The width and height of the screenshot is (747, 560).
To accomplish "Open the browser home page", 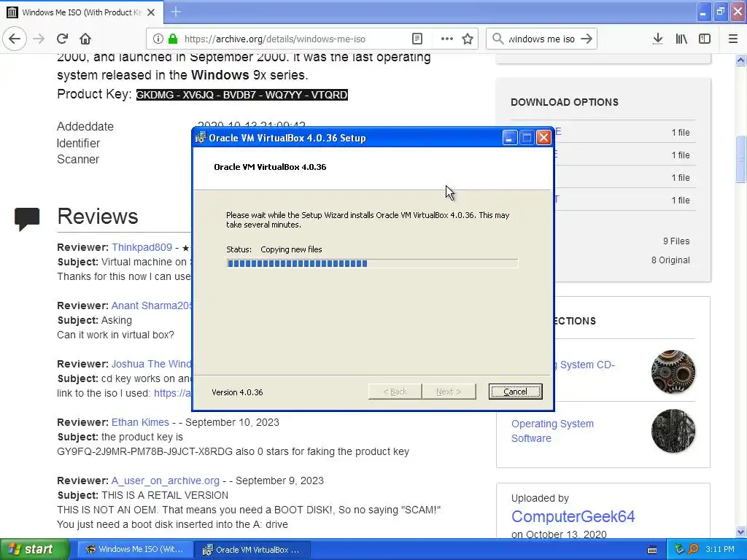I will pos(85,39).
